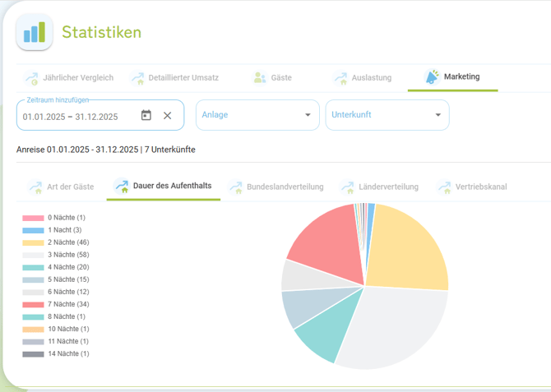Open the Auslastung tab
Image resolution: width=551 pixels, height=392 pixels.
point(362,78)
